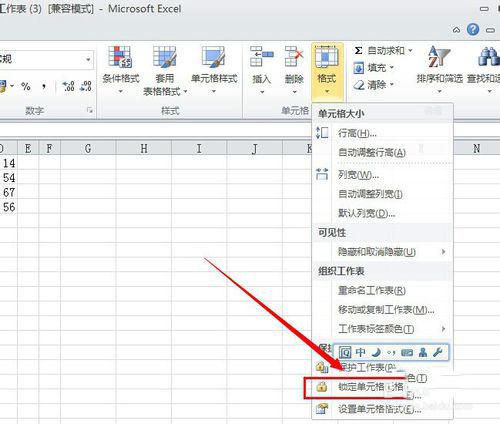The image size is (500, 424).
Task: Open Number group dialog launcher
Action: (x=90, y=110)
